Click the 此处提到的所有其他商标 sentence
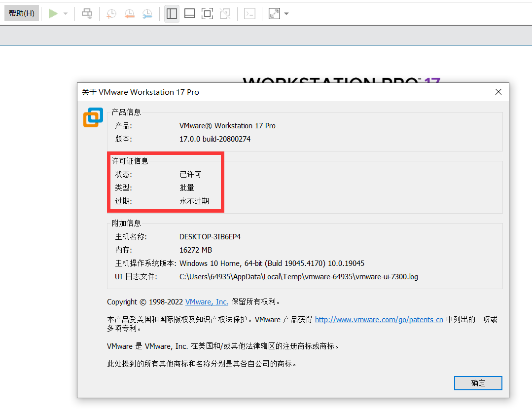 (x=202, y=364)
